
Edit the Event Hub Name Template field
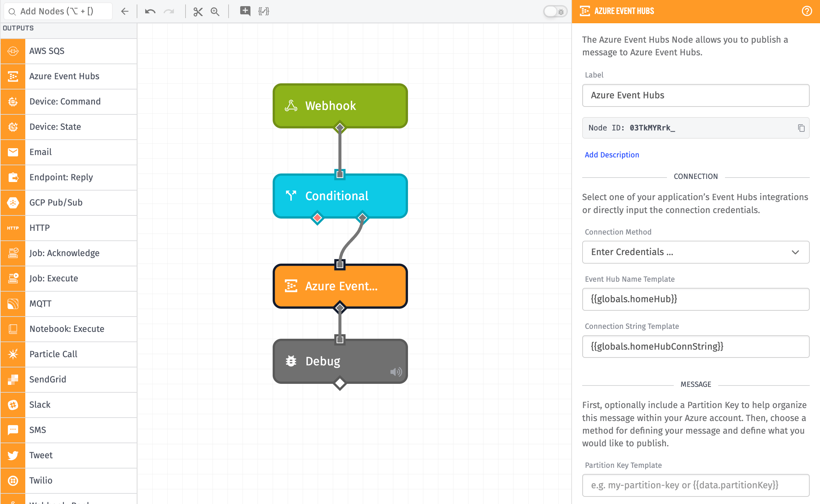click(696, 299)
